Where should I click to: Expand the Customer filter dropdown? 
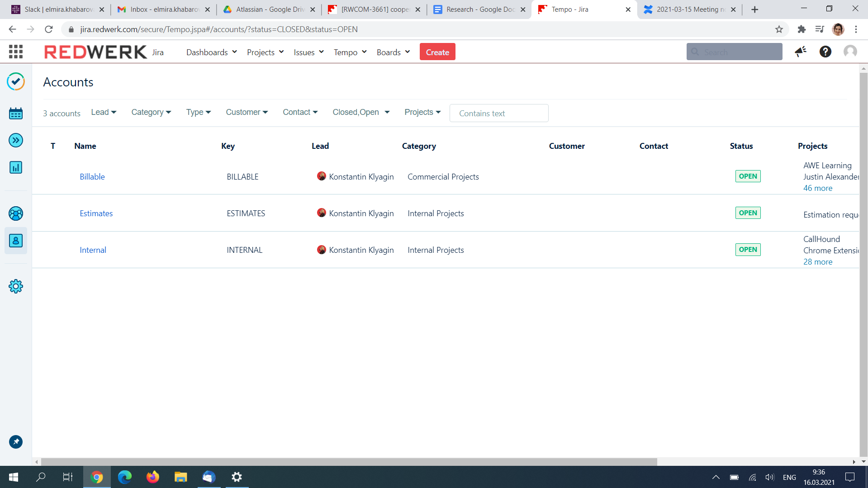(247, 112)
